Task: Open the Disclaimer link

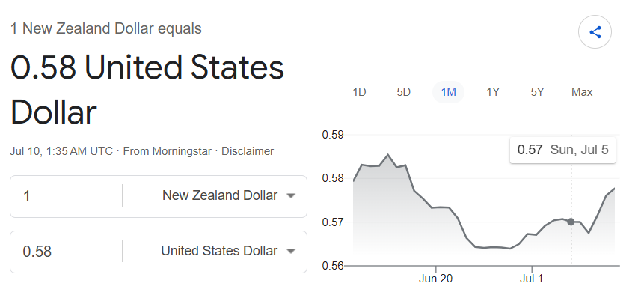Action: pyautogui.click(x=248, y=151)
